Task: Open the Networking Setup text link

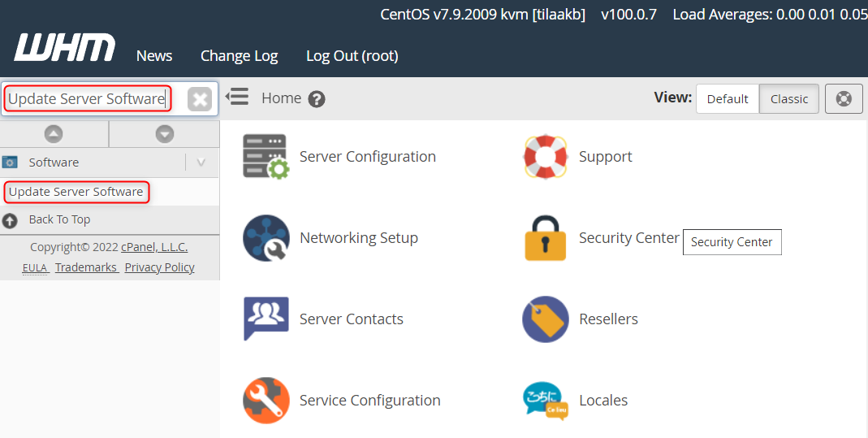Action: click(x=359, y=238)
